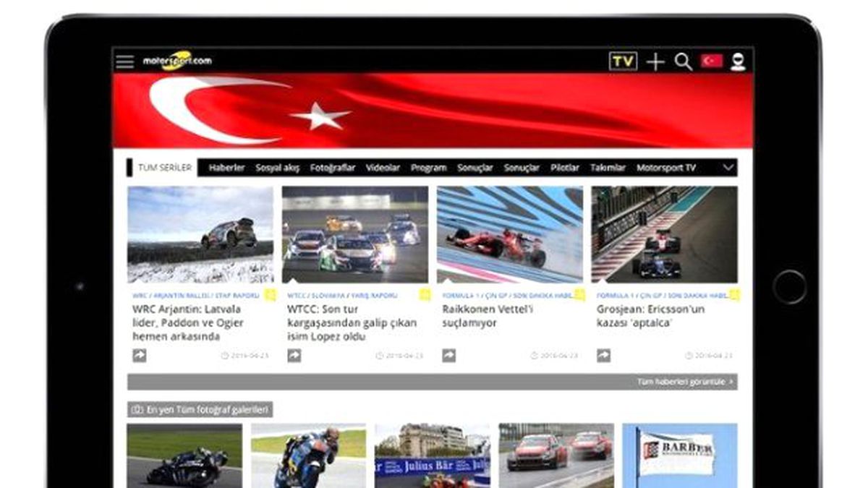Read WTCC Son tur kargaşasından headline
Screen dimensions: 868x488
pyautogui.click(x=352, y=322)
